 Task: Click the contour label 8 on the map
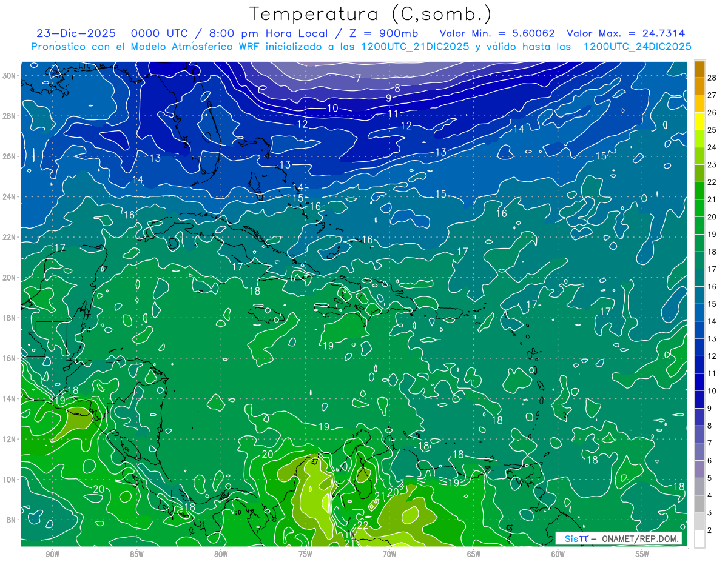point(397,88)
